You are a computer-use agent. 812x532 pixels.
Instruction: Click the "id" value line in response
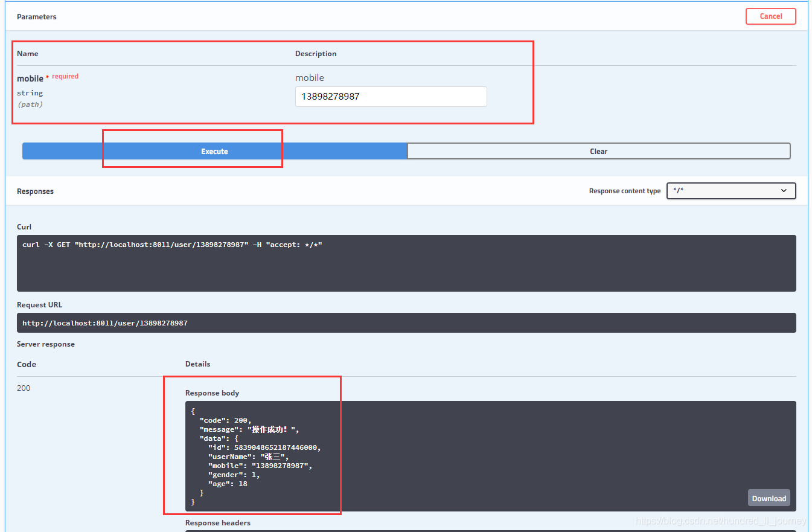[x=265, y=447]
